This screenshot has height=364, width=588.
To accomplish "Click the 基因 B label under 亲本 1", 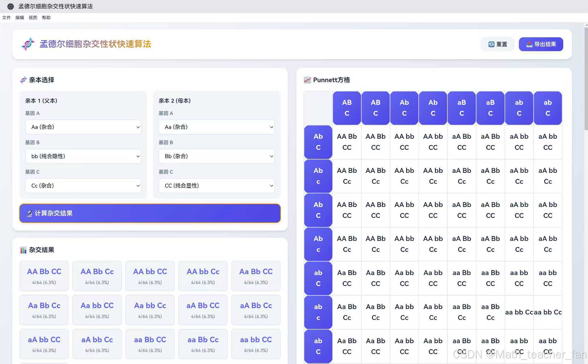I will pyautogui.click(x=32, y=142).
